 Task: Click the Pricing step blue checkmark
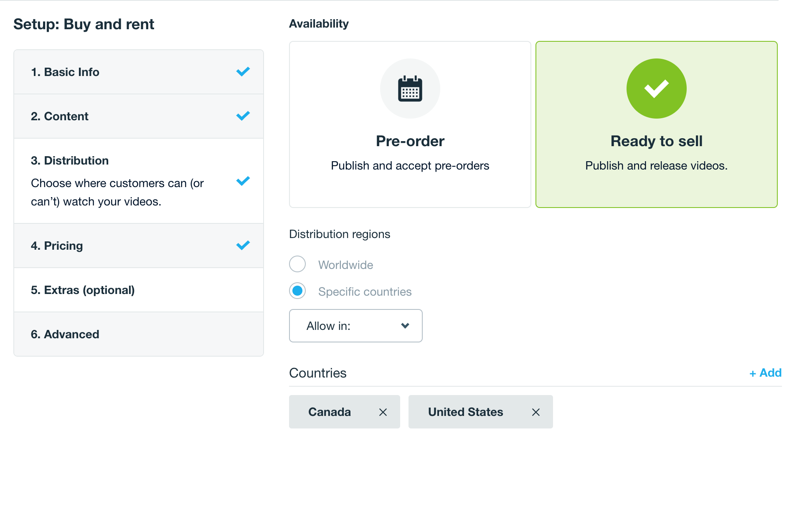coord(243,246)
